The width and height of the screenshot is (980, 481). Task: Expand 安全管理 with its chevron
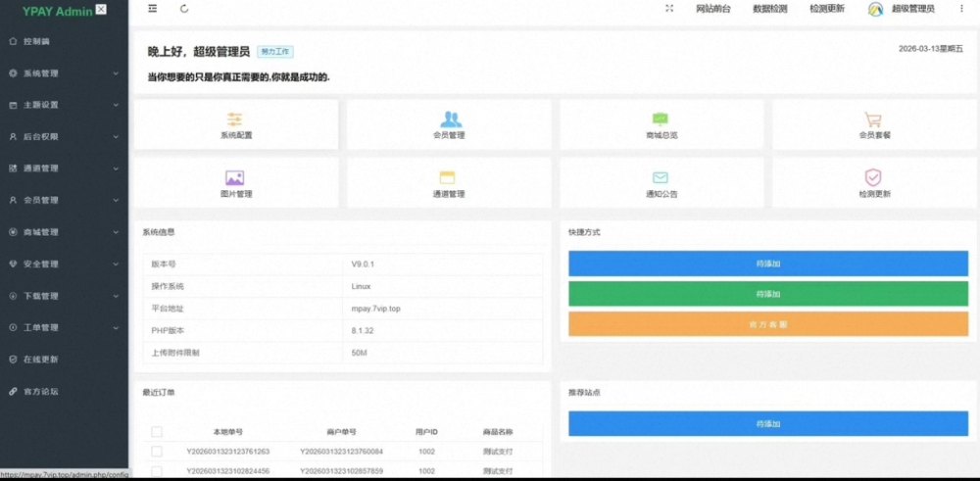116,265
